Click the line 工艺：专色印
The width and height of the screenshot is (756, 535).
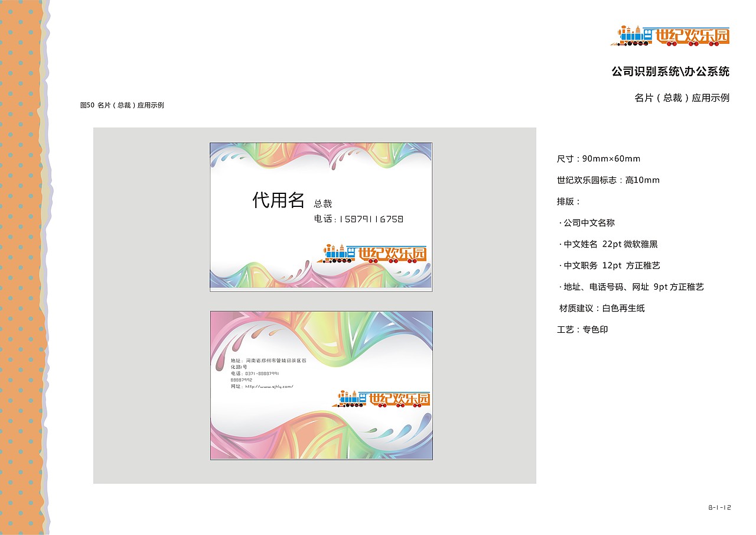582,329
